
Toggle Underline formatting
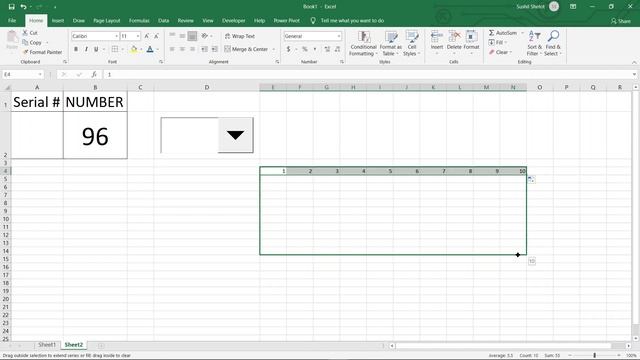96,49
